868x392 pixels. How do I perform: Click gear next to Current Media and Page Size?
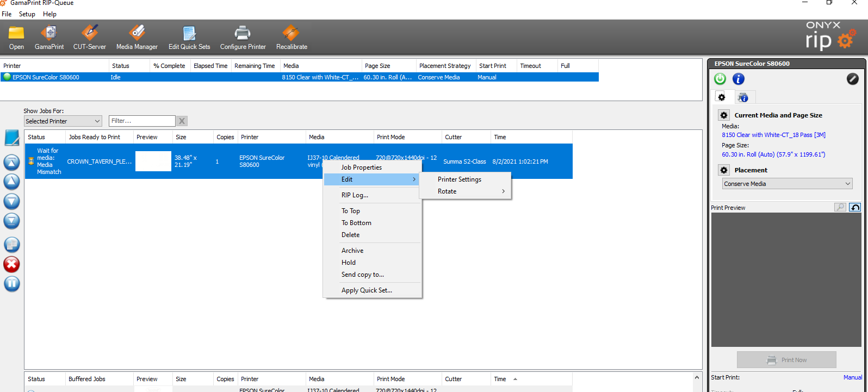coord(724,115)
